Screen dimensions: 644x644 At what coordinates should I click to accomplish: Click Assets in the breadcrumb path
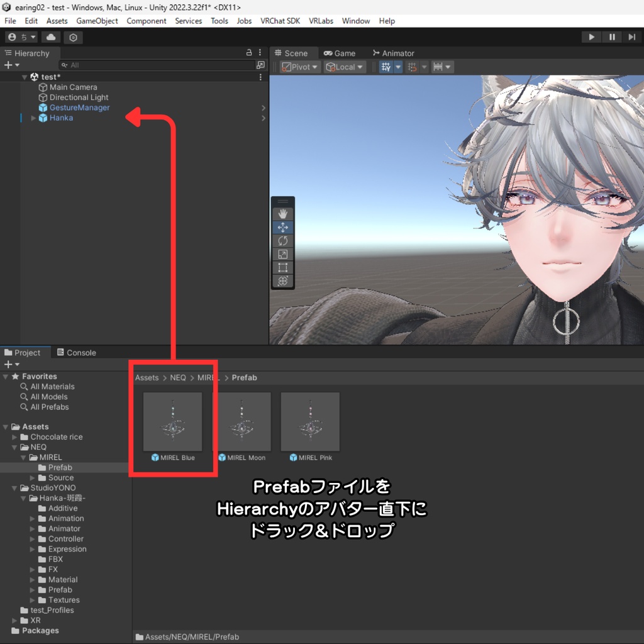(x=147, y=377)
